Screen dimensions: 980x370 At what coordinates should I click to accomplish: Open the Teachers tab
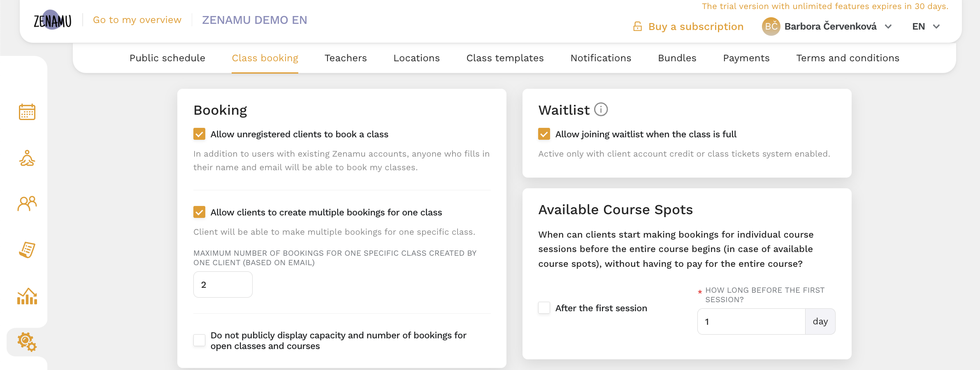[x=346, y=58]
